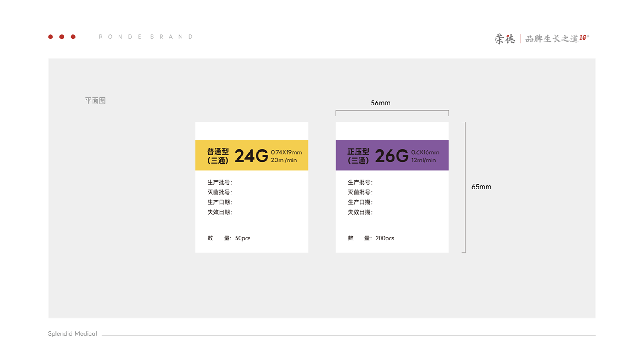
Task: Click the 20ml/min flow rate text
Action: (x=284, y=160)
